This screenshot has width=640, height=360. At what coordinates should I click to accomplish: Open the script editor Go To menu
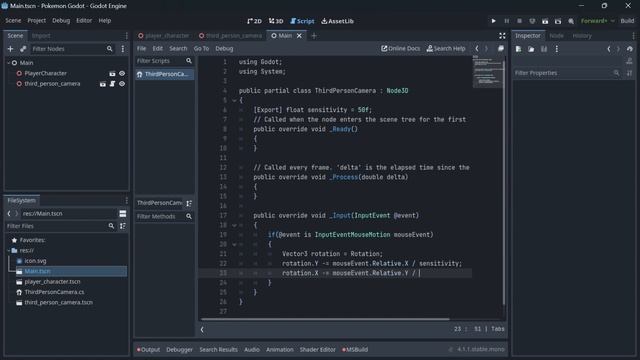[201, 49]
